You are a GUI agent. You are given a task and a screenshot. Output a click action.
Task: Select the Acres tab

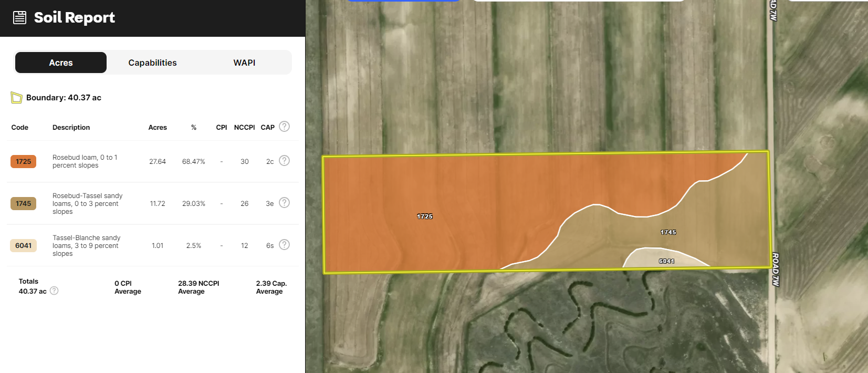(61, 63)
